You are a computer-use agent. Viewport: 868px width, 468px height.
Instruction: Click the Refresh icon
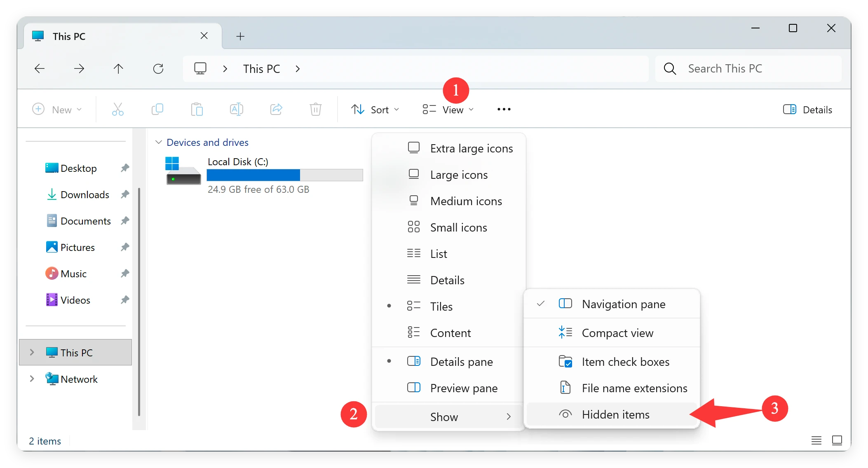[158, 68]
